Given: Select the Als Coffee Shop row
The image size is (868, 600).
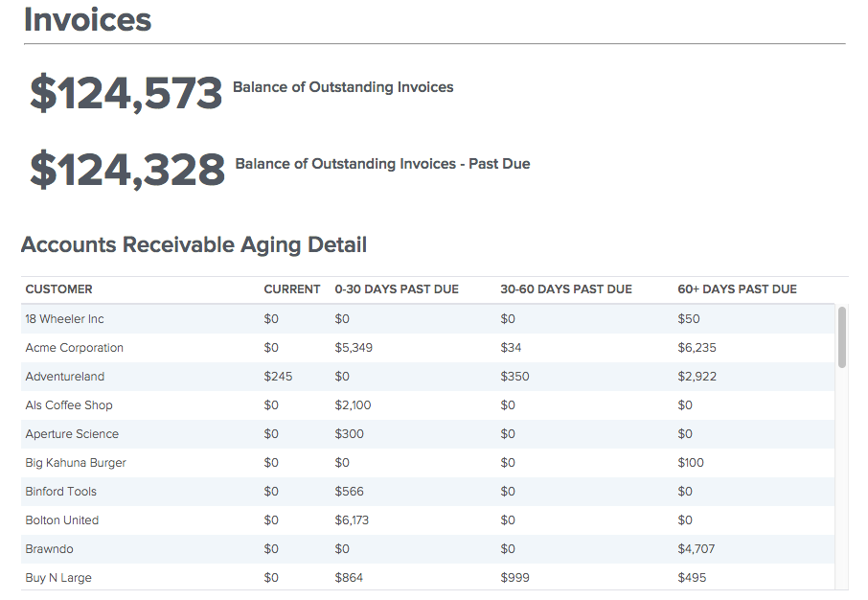Looking at the screenshot, I should pyautogui.click(x=68, y=405).
